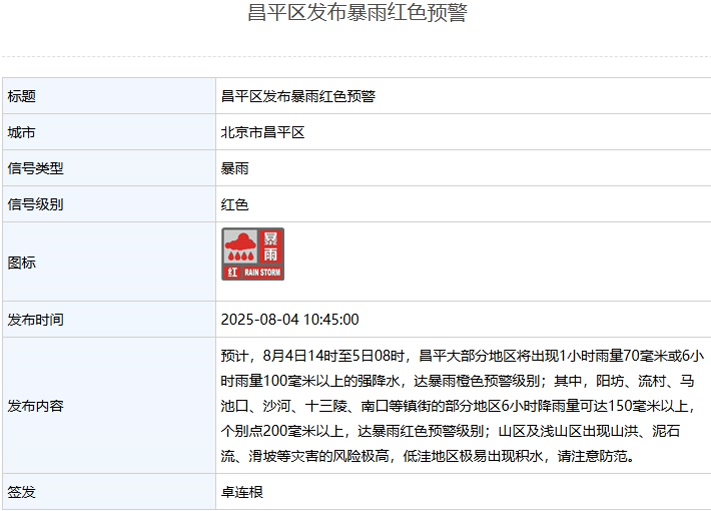Select the 标题 row label
Viewport: 711px width, 511px height.
[22, 97]
